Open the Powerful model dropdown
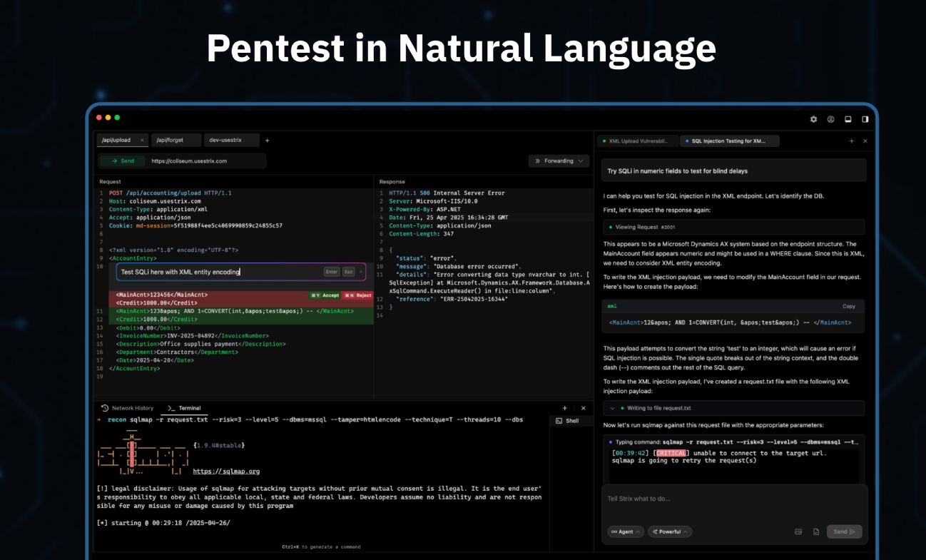The image size is (926, 560). point(670,531)
